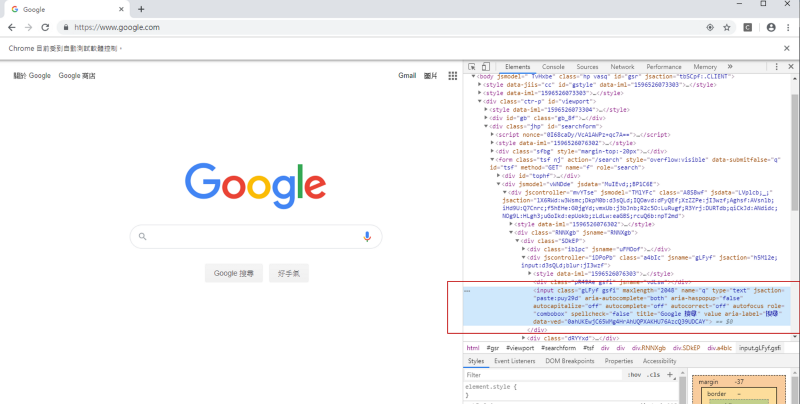Collapse the body element node

473,77
